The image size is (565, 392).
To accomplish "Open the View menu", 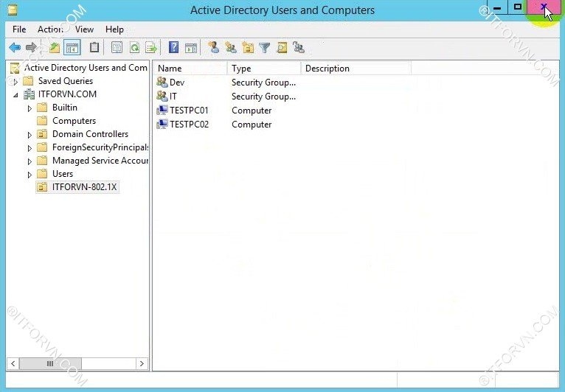I will [x=84, y=29].
